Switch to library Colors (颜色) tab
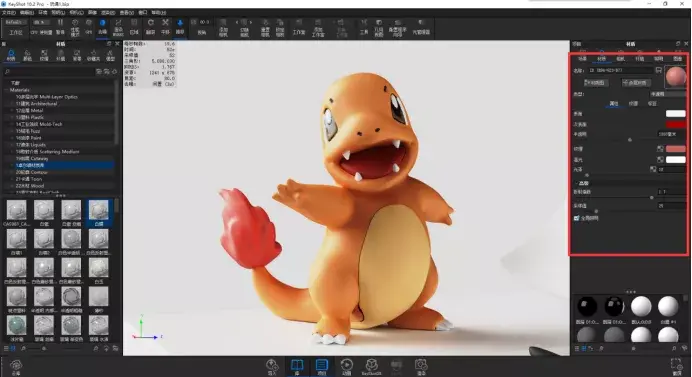Screen dimensions: 692x377 coord(27,55)
